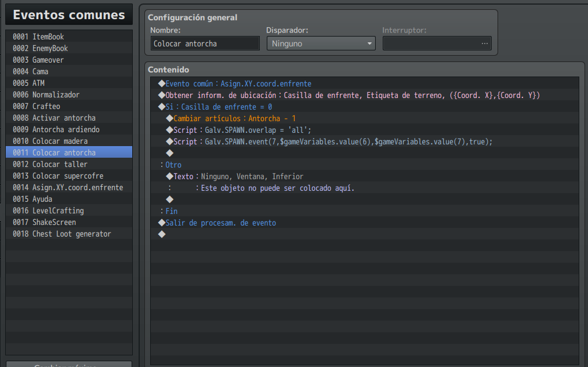Select common event 0005 ATM
This screenshot has width=588, height=367.
click(69, 83)
